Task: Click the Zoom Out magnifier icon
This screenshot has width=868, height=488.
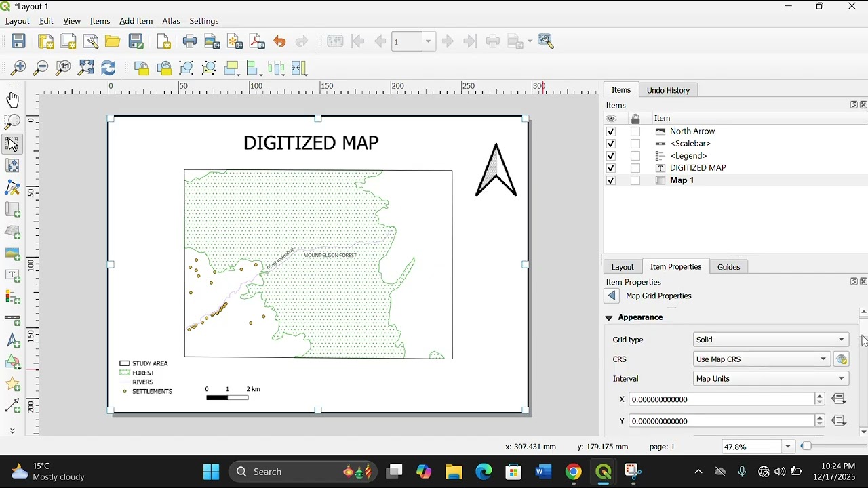Action: pos(41,68)
